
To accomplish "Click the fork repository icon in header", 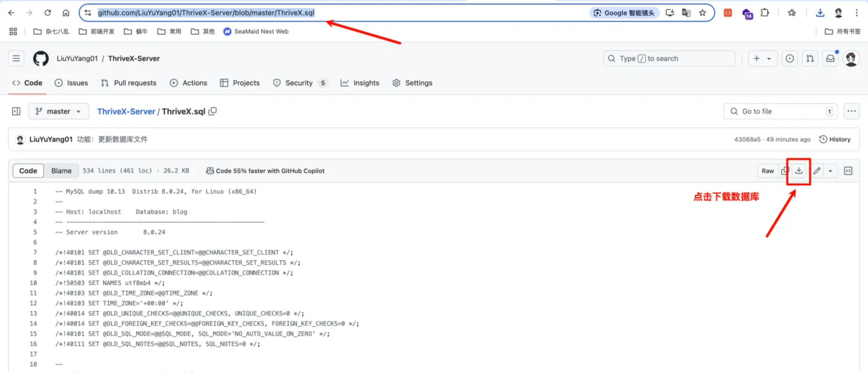I will coord(810,58).
